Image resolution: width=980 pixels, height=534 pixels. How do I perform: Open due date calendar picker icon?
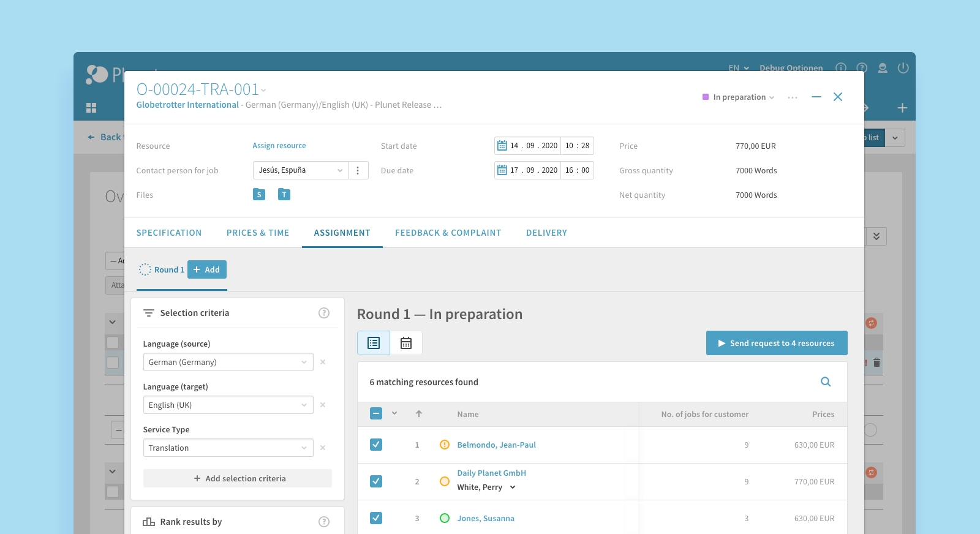pos(502,170)
